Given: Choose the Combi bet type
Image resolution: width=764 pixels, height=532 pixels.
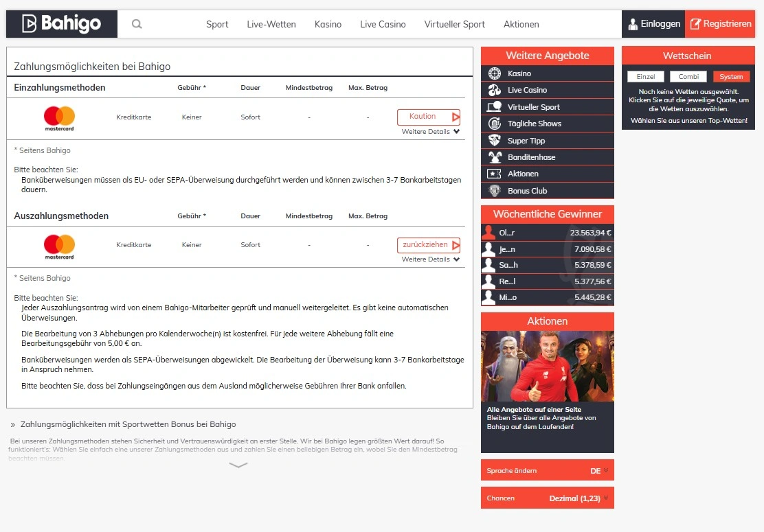Looking at the screenshot, I should [688, 76].
